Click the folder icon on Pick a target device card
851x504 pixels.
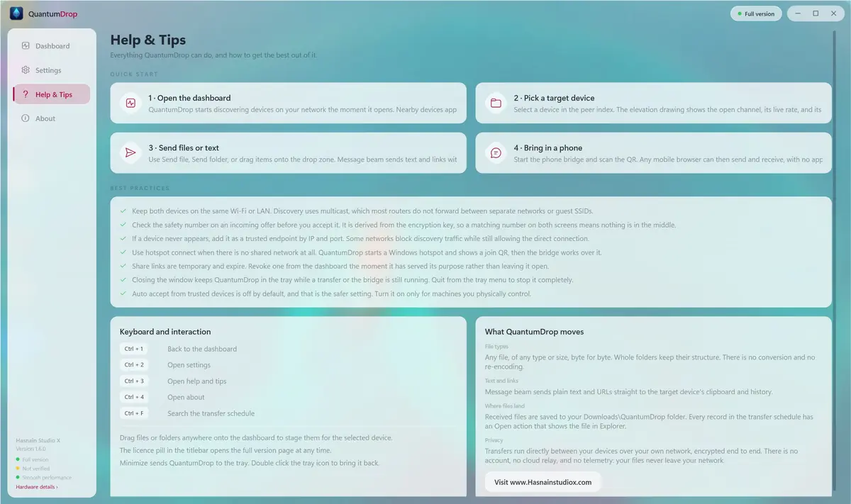(496, 103)
